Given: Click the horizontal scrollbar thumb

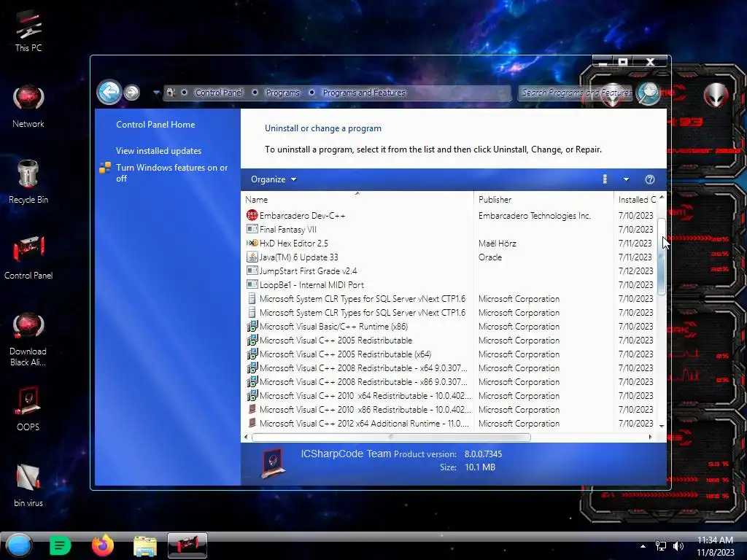Looking at the screenshot, I should [391, 437].
